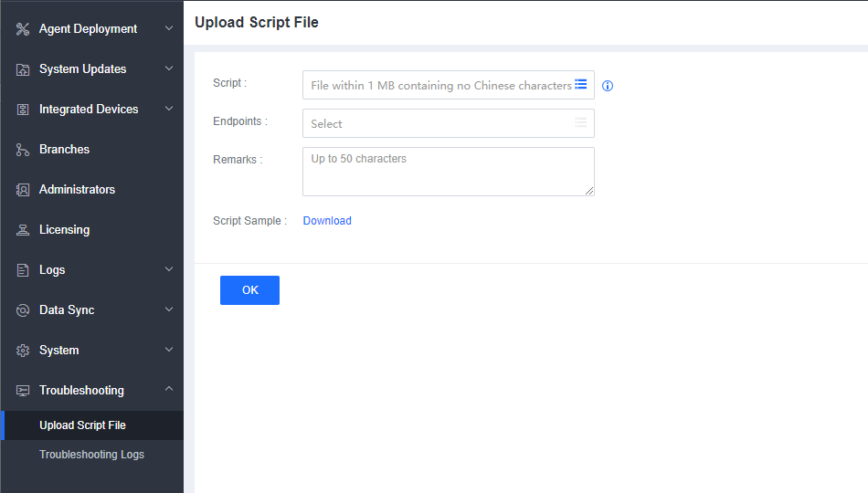The width and height of the screenshot is (868, 493).
Task: Click the list icon in Script field
Action: tap(581, 85)
